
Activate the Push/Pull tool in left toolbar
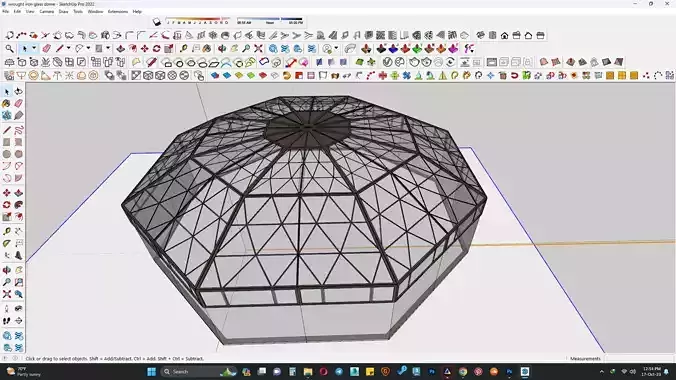[x=18, y=193]
